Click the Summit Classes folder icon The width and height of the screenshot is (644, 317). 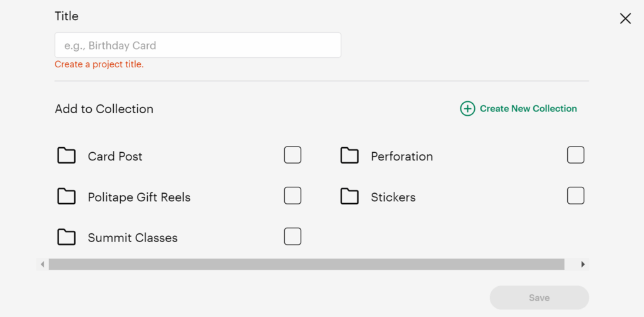click(66, 237)
